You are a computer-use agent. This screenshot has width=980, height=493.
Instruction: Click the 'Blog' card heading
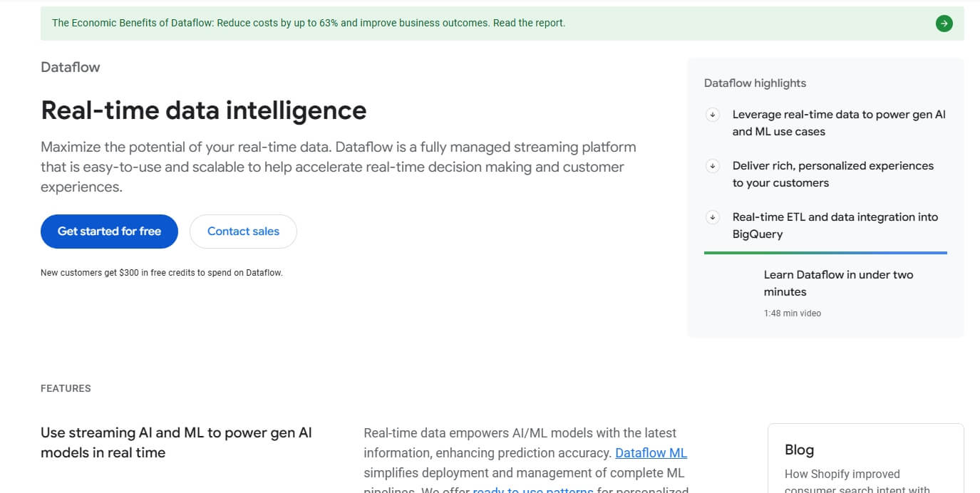(799, 450)
